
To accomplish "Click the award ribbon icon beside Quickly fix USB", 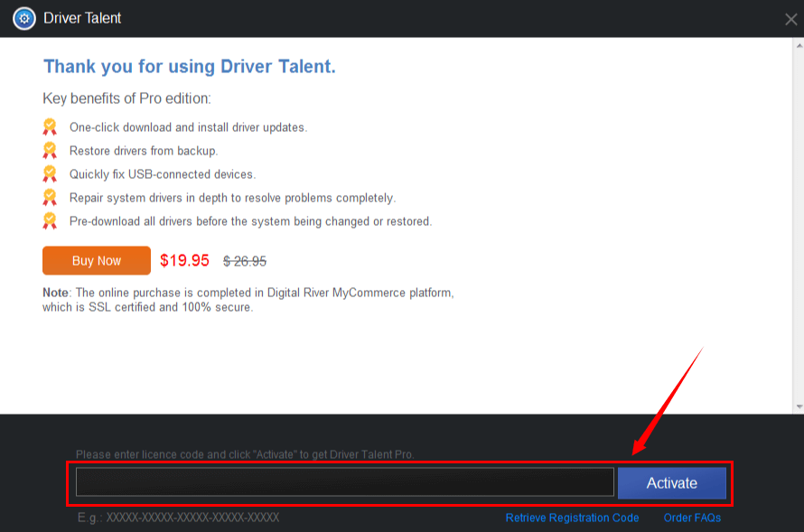I will click(x=50, y=173).
